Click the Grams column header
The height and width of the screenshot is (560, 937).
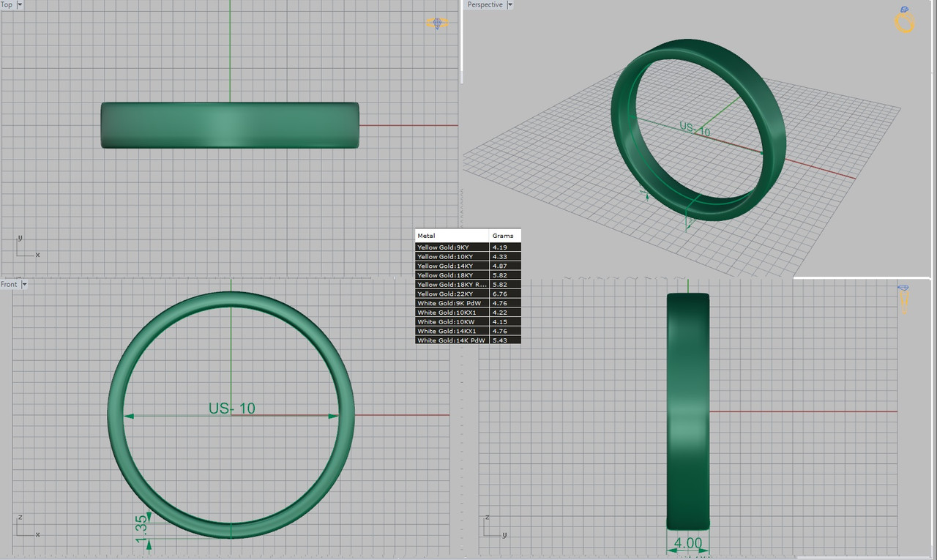(x=505, y=236)
